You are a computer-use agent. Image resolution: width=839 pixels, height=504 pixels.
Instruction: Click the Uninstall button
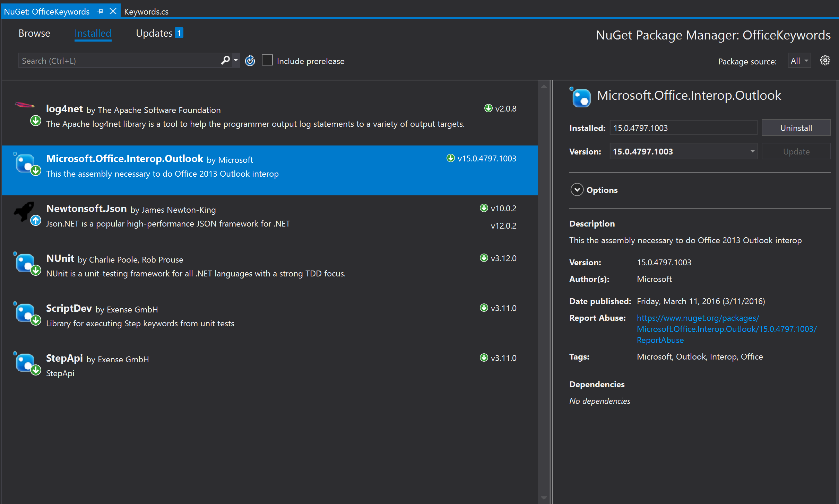coord(796,128)
